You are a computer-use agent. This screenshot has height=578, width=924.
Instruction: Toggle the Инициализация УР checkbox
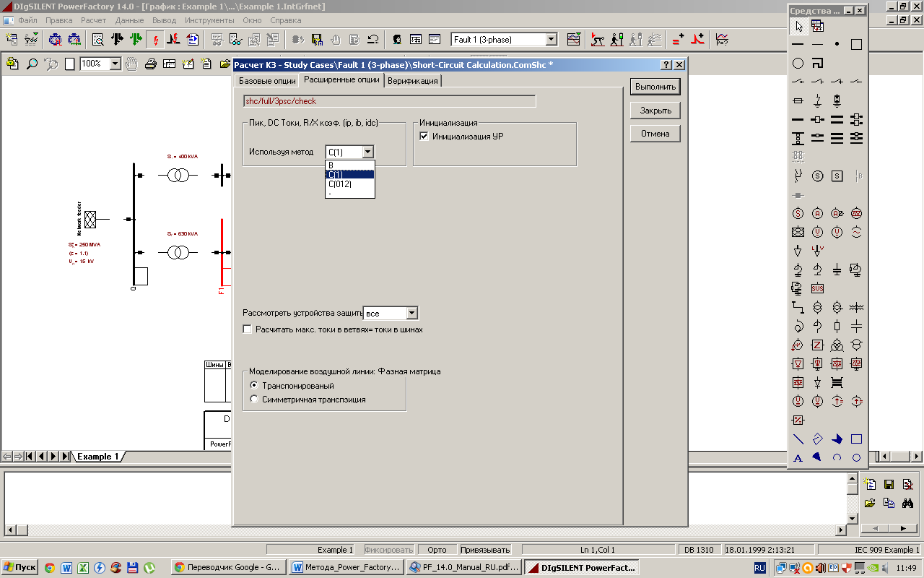pyautogui.click(x=424, y=136)
